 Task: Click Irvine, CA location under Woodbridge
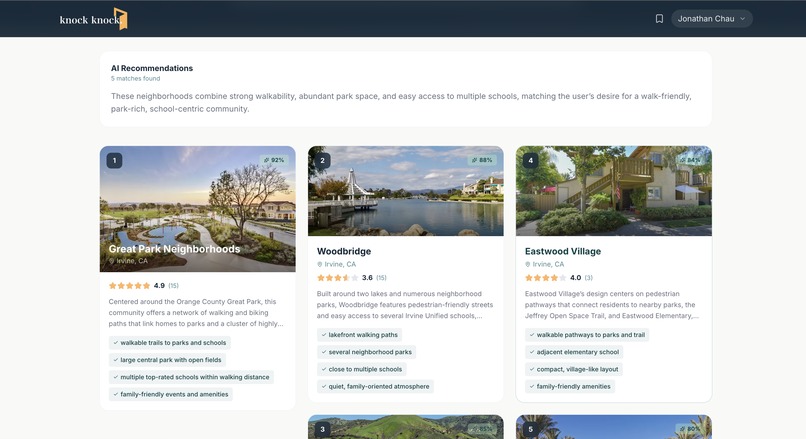coord(336,264)
